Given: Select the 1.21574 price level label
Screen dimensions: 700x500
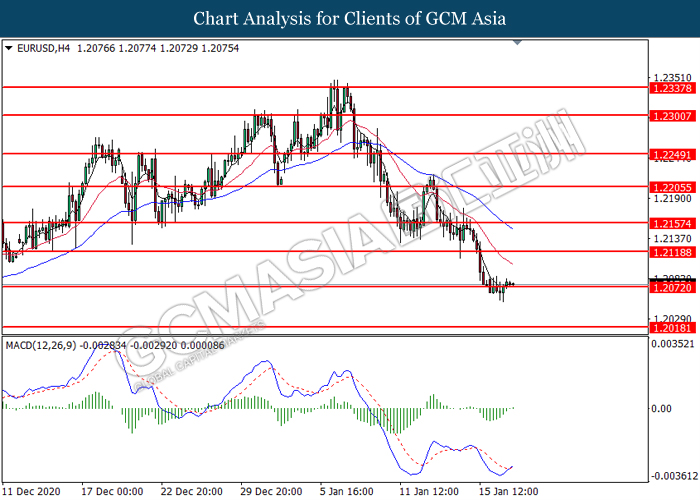Looking at the screenshot, I should pyautogui.click(x=672, y=223).
